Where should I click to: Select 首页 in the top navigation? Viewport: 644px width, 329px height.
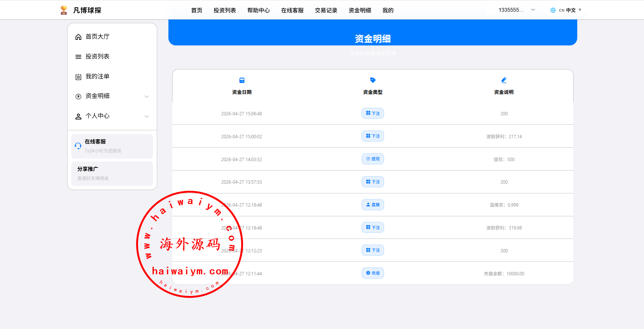(x=197, y=11)
